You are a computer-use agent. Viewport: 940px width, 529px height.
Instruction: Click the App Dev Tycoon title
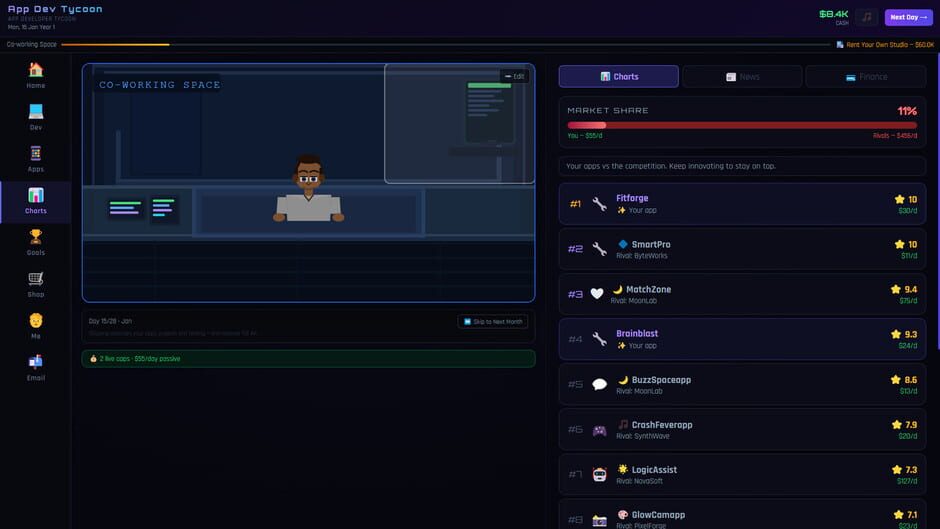click(55, 9)
